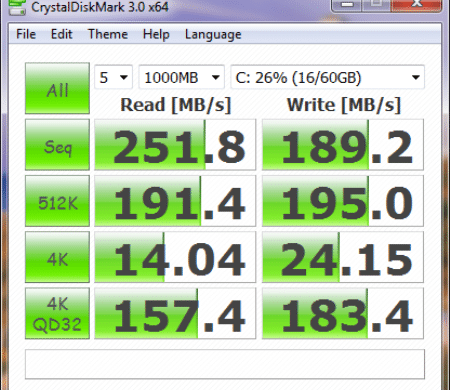This screenshot has height=390, width=450.
Task: Run all benchmarks with All button
Action: 57,88
